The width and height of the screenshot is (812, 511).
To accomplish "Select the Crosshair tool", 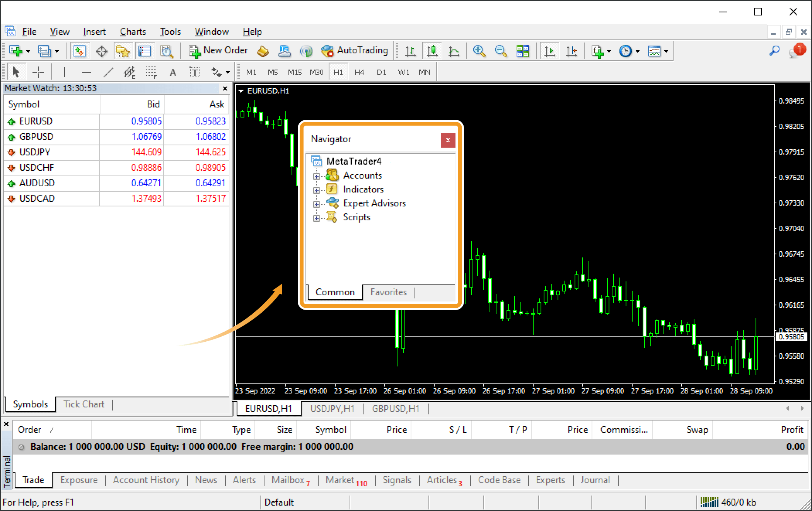I will (38, 72).
